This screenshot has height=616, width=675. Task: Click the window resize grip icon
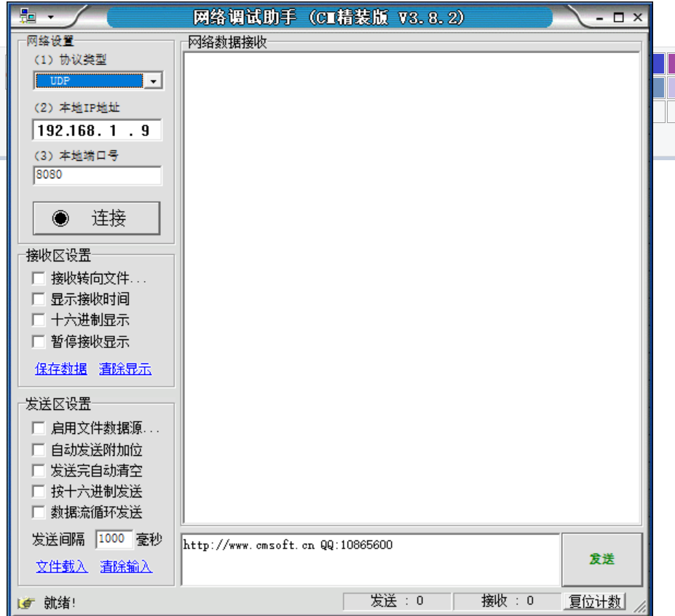pyautogui.click(x=640, y=606)
